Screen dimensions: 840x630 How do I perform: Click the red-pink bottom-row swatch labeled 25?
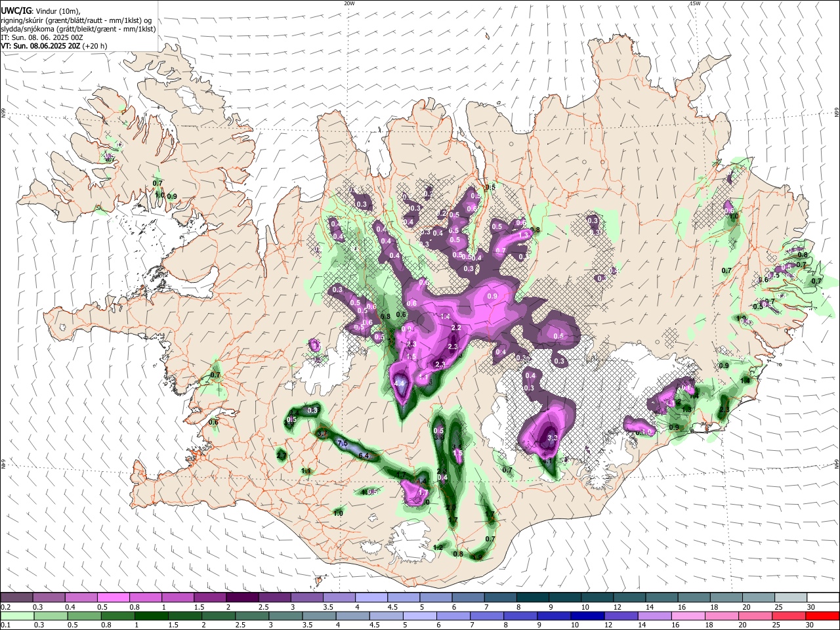click(788, 616)
